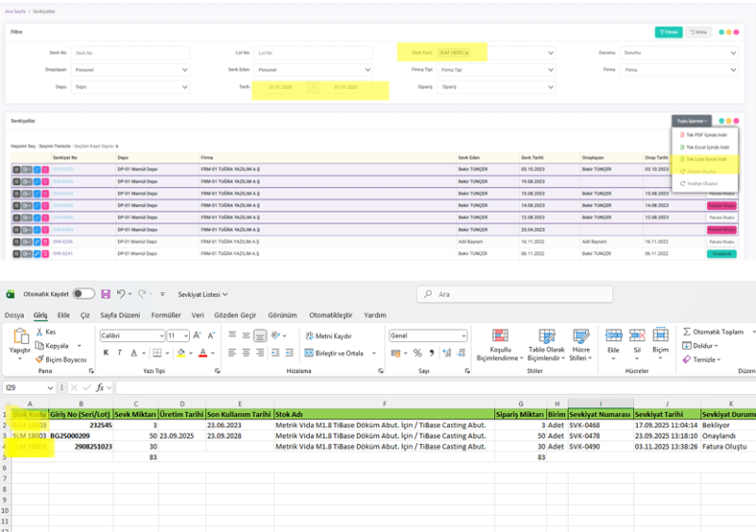756x532 pixels.
Task: Switch to the Formüller ribbon tab
Action: coord(165,315)
